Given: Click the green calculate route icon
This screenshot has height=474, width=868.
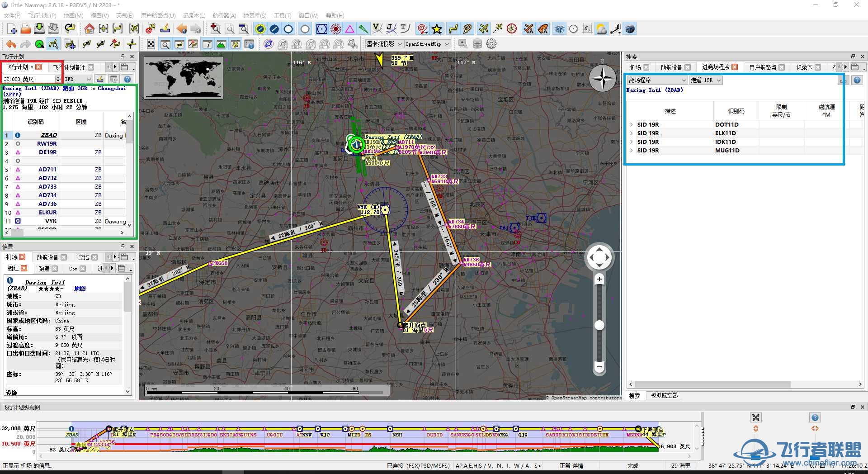Looking at the screenshot, I should 40,44.
